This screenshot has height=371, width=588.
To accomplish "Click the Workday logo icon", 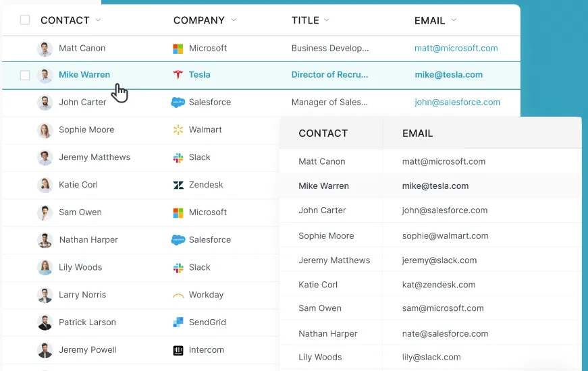I will click(x=178, y=295).
